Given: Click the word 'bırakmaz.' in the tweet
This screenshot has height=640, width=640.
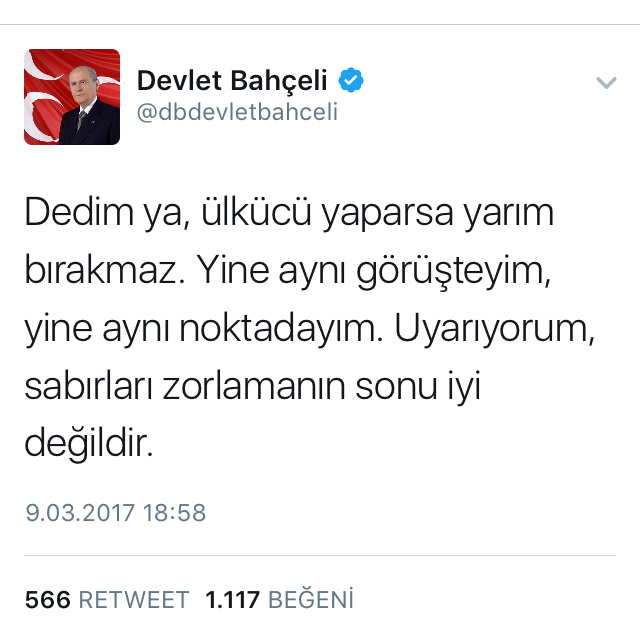Looking at the screenshot, I should pyautogui.click(x=105, y=271).
